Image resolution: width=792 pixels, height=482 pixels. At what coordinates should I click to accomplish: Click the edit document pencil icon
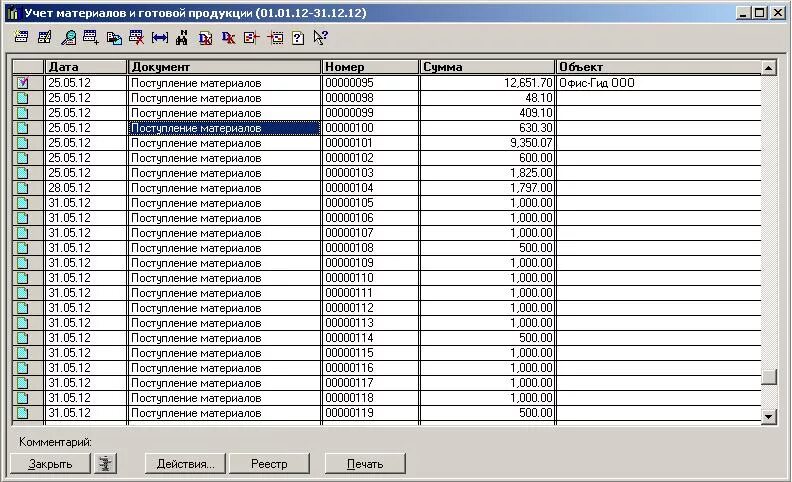[x=44, y=37]
